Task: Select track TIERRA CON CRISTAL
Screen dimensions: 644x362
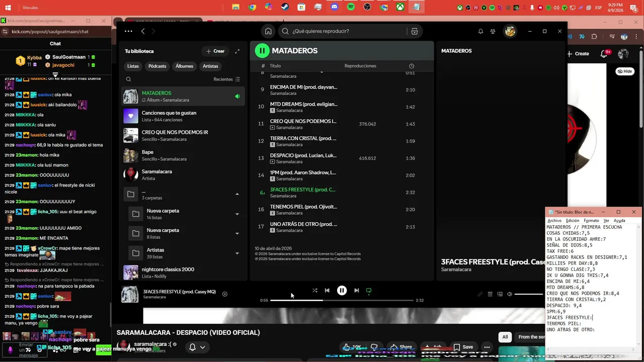Action: coord(342,141)
